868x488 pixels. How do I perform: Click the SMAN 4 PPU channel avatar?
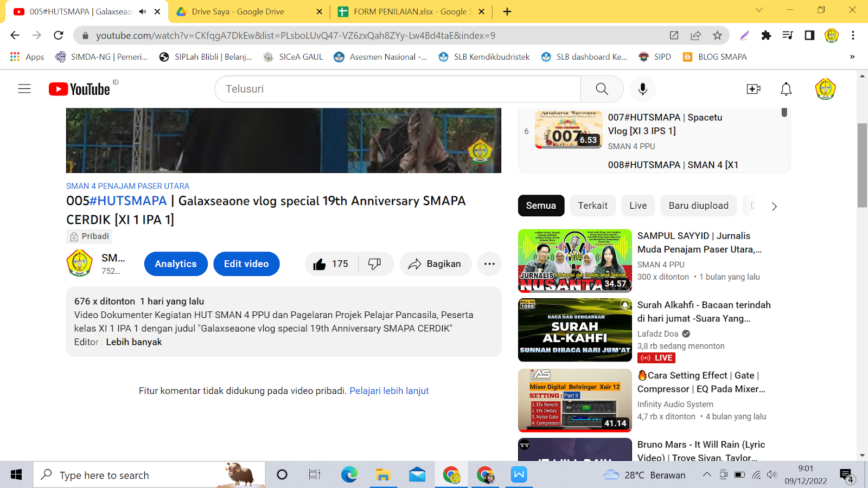pyautogui.click(x=79, y=264)
